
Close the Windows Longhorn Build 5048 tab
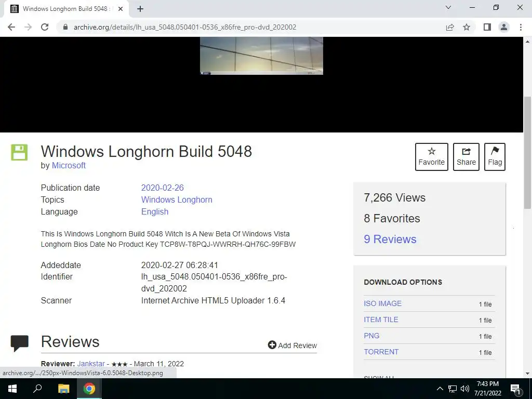121,9
